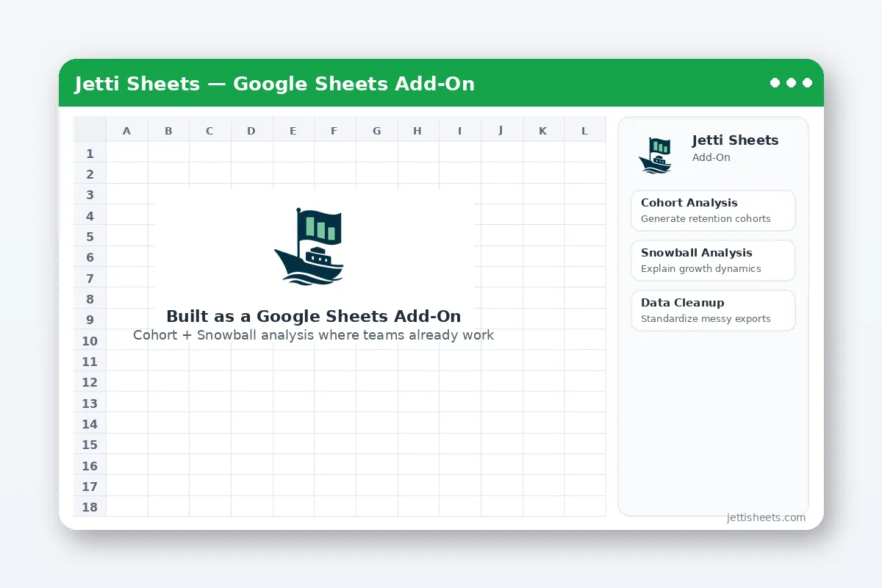
Task: Select column I header
Action: pyautogui.click(x=459, y=131)
